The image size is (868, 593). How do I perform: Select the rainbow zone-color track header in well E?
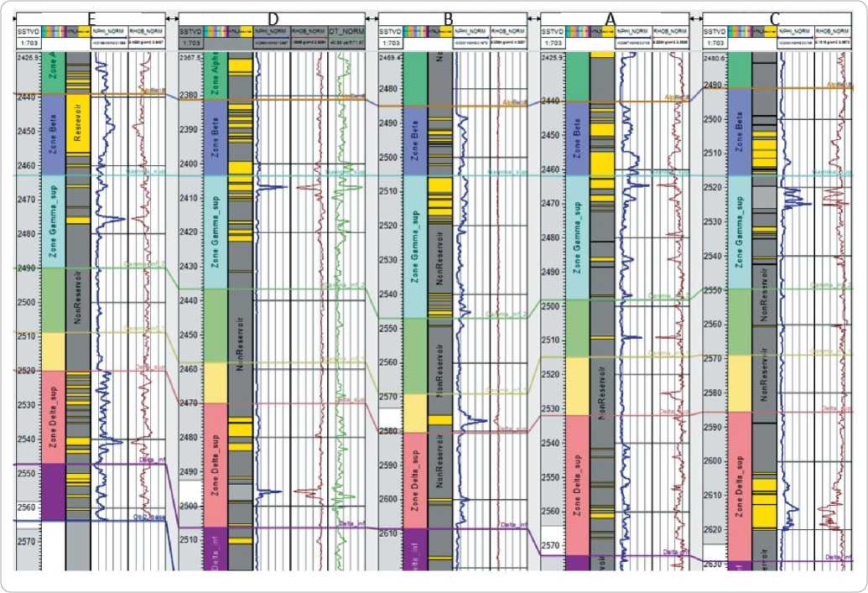pos(54,32)
